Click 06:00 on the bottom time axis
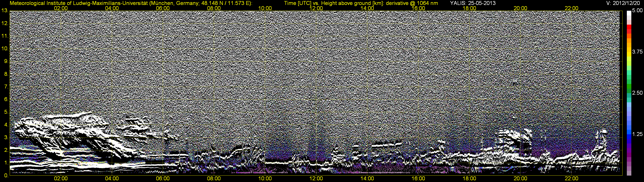 click(163, 179)
